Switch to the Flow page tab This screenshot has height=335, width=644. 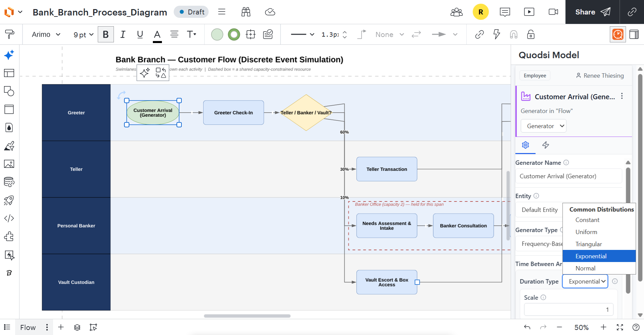(28, 327)
